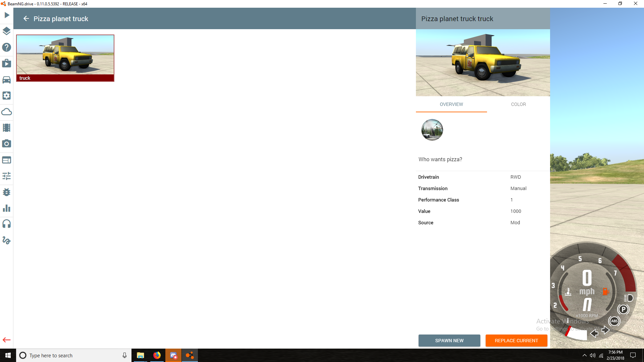Open the replay film strip icon
The width and height of the screenshot is (644, 362).
tap(7, 128)
